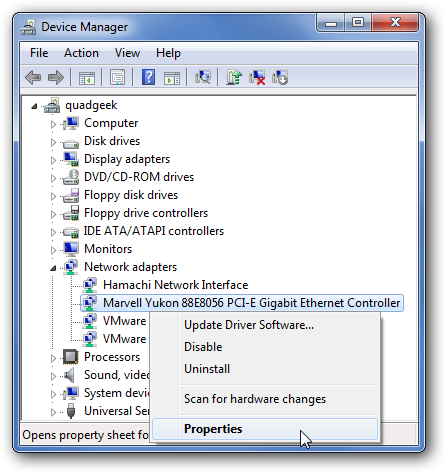Select Hamachi Network Interface device
This screenshot has width=446, height=473.
[x=175, y=285]
